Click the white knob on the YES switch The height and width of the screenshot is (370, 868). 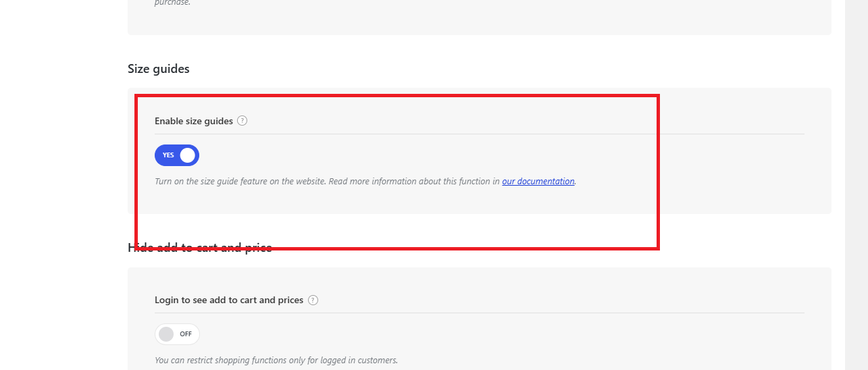tap(188, 155)
